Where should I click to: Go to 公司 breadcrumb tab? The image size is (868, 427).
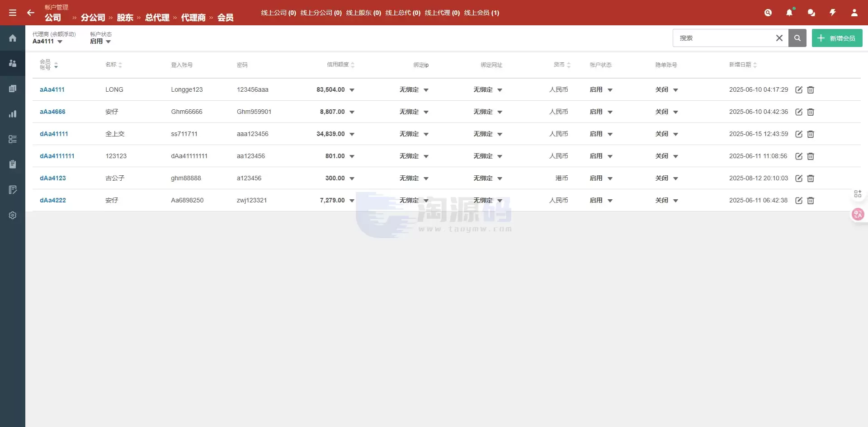53,18
